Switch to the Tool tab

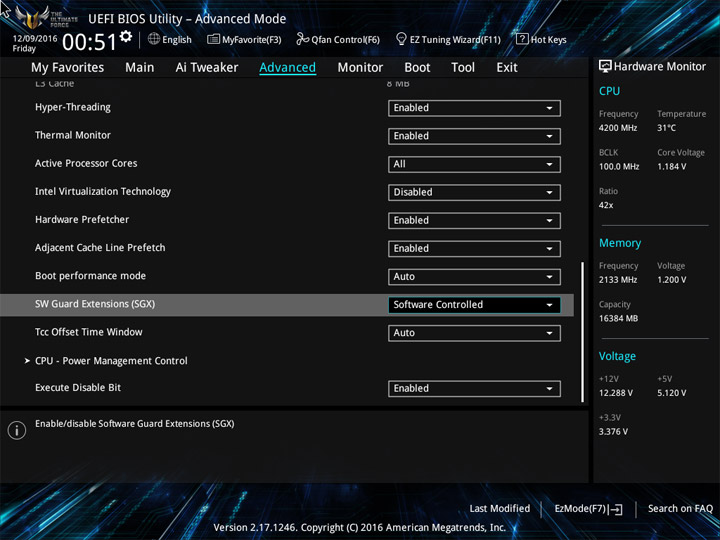tap(463, 68)
